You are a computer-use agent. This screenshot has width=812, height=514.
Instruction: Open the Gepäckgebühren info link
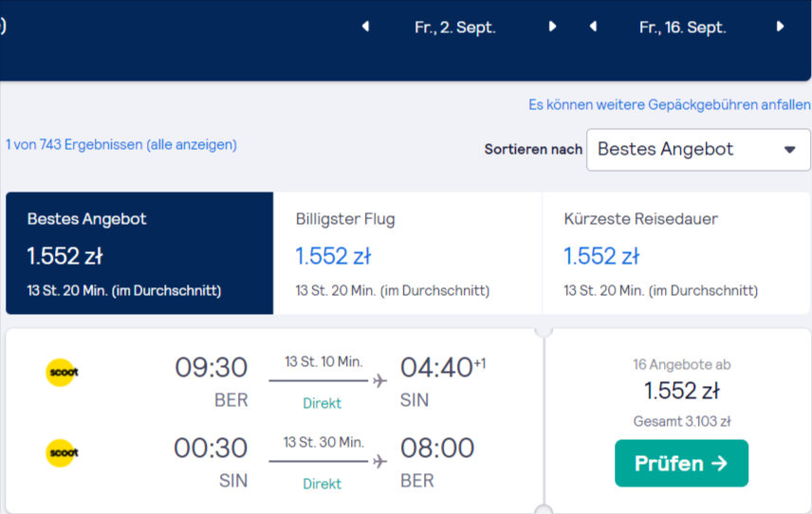(669, 105)
